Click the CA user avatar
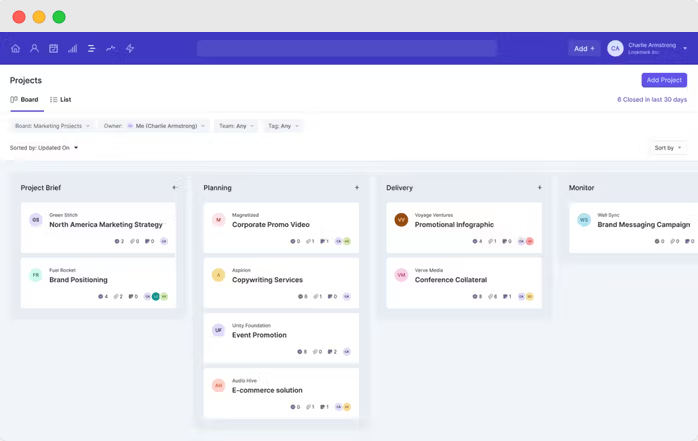Screen dimensions: 698x441 click(615, 49)
